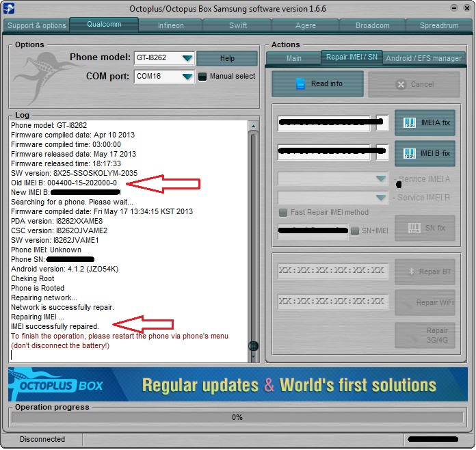Click log line 'Phone is Rooted'
Image resolution: width=476 pixels, height=450 pixels.
[38, 288]
